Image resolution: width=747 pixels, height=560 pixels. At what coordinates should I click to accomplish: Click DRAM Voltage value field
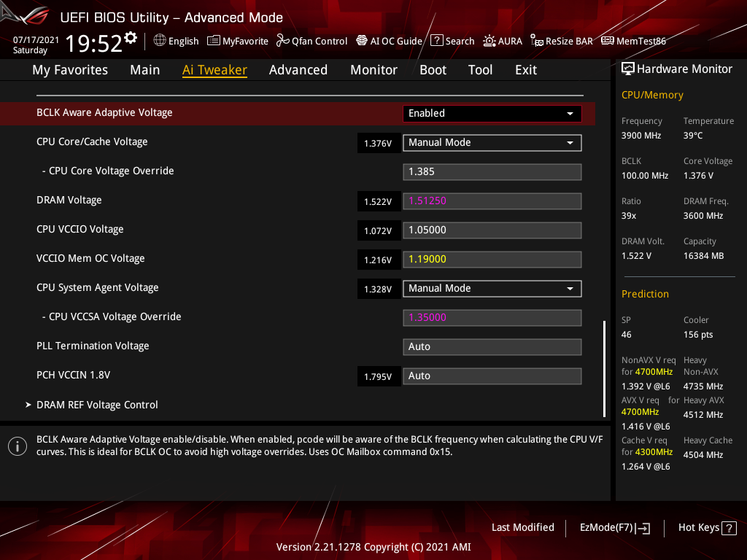pyautogui.click(x=492, y=201)
